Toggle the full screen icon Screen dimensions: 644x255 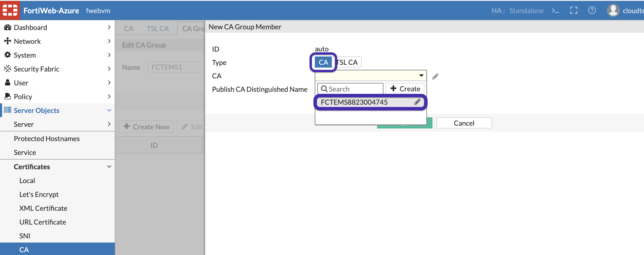coord(573,11)
